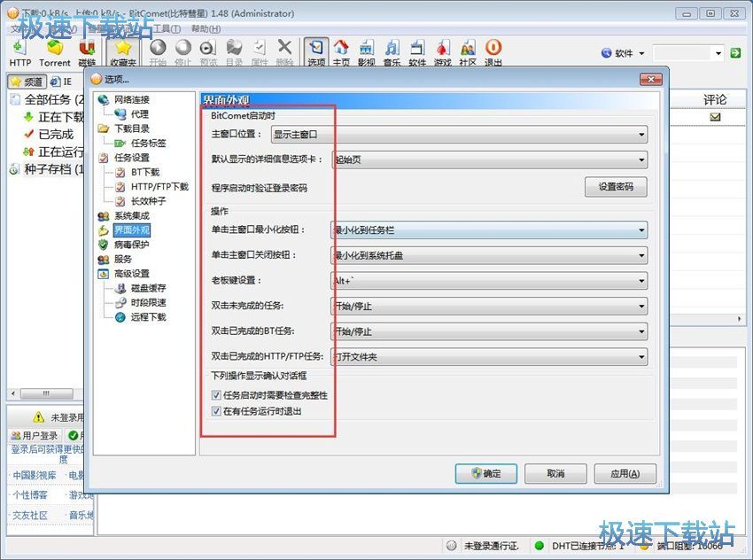Open the 默认显示的详细信息选项卡 dropdown
This screenshot has height=560, width=753.
489,159
